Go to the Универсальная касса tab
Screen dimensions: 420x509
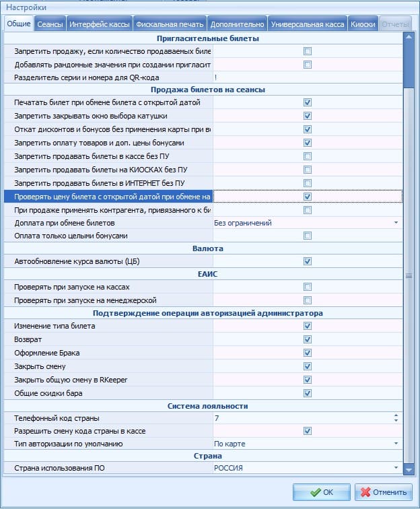(307, 24)
